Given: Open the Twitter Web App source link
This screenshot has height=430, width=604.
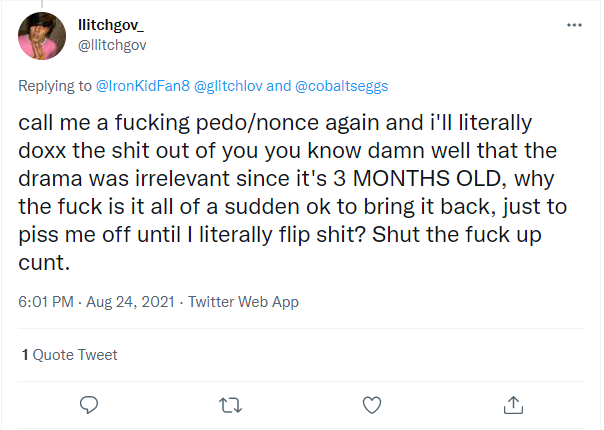Looking at the screenshot, I should tap(243, 301).
